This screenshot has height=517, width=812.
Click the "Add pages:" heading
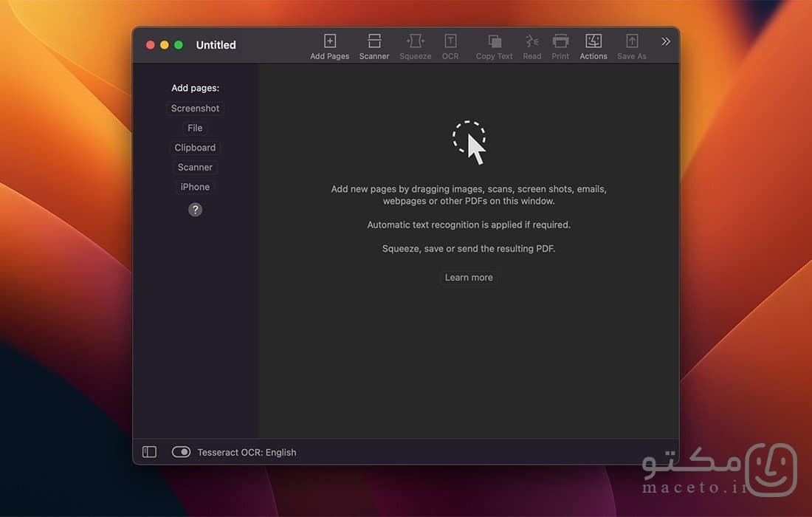coord(195,88)
